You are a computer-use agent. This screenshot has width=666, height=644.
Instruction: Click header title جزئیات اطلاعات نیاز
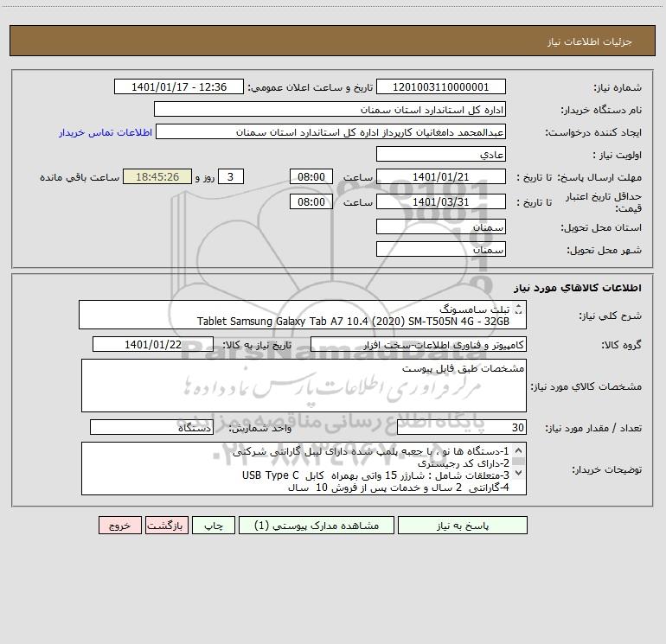click(590, 41)
